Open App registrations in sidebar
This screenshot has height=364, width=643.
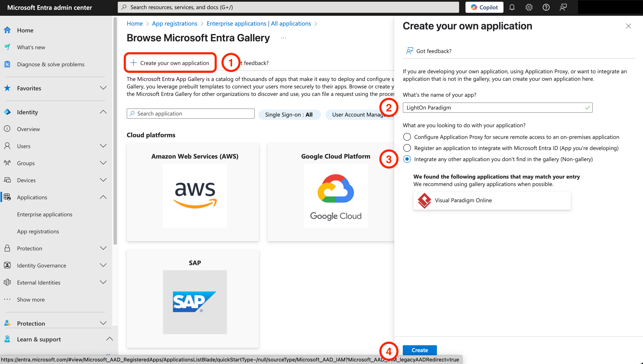point(38,231)
